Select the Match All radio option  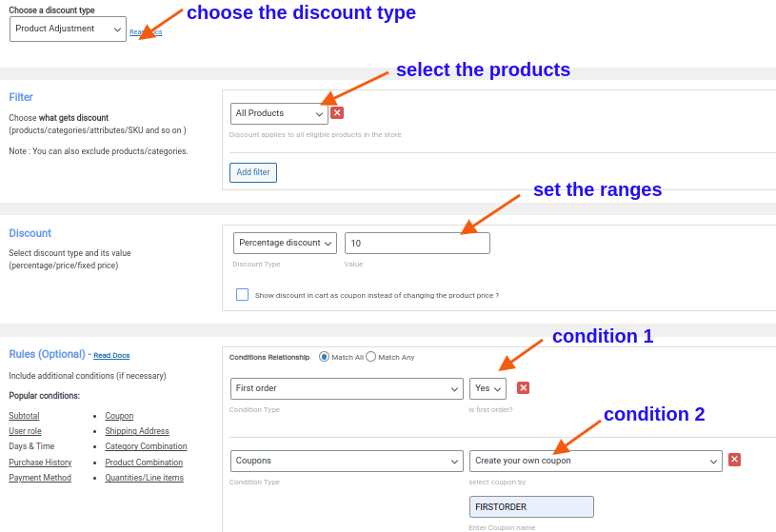pyautogui.click(x=324, y=357)
